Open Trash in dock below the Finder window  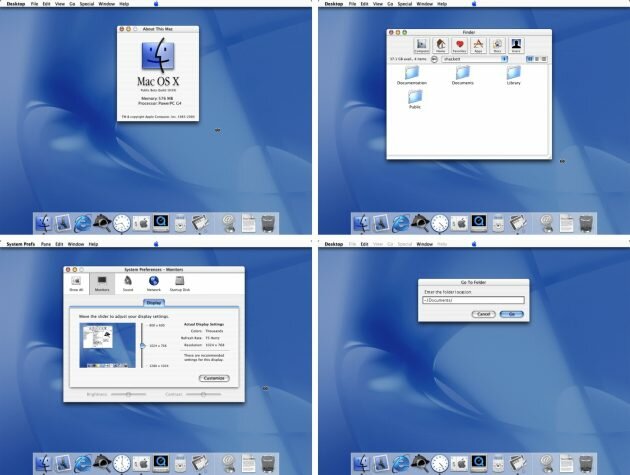click(x=586, y=224)
